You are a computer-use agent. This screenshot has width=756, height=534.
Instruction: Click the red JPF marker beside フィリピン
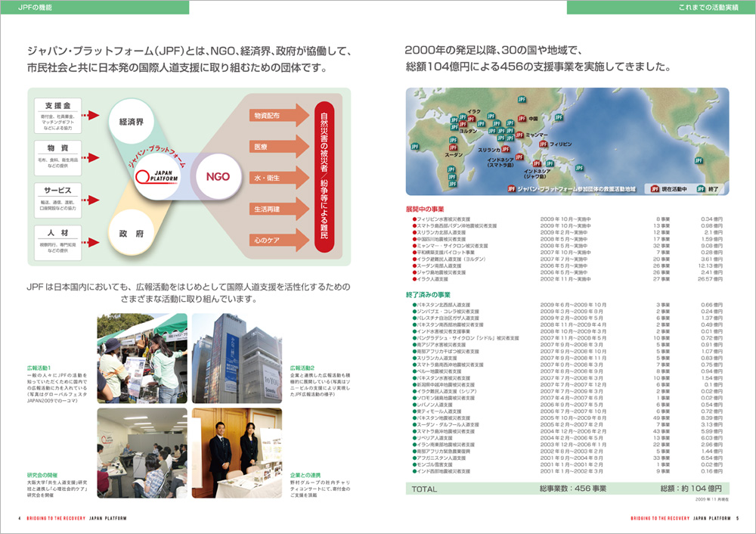(x=544, y=144)
